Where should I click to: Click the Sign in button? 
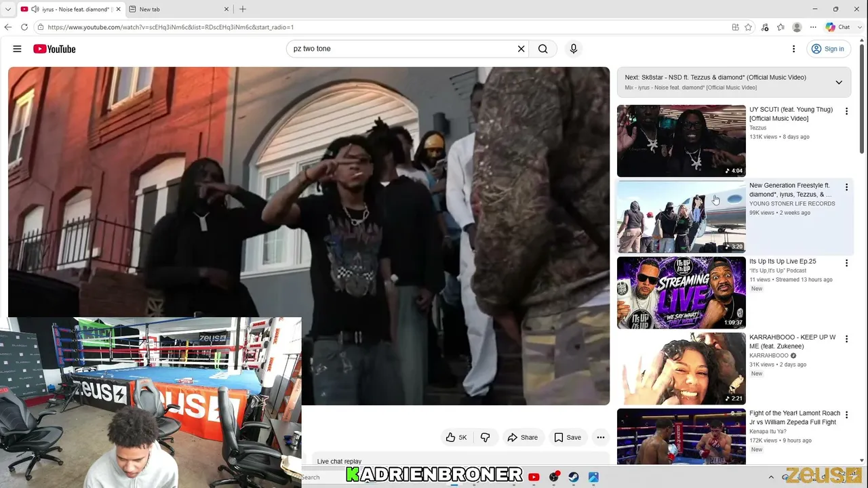(828, 49)
